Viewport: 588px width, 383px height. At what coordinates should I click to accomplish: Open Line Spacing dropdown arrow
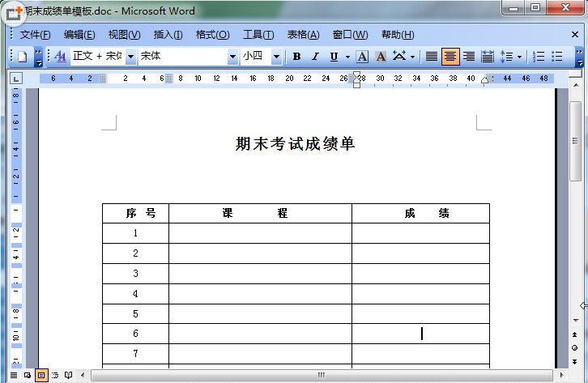pos(519,57)
